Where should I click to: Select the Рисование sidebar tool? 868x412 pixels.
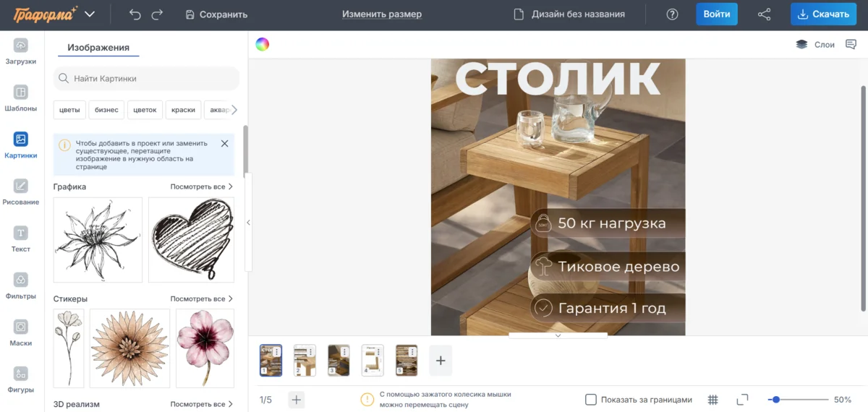point(21,192)
